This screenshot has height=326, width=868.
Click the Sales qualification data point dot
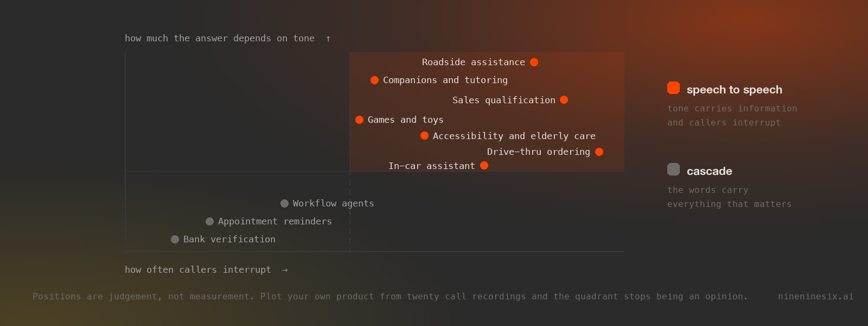(564, 99)
